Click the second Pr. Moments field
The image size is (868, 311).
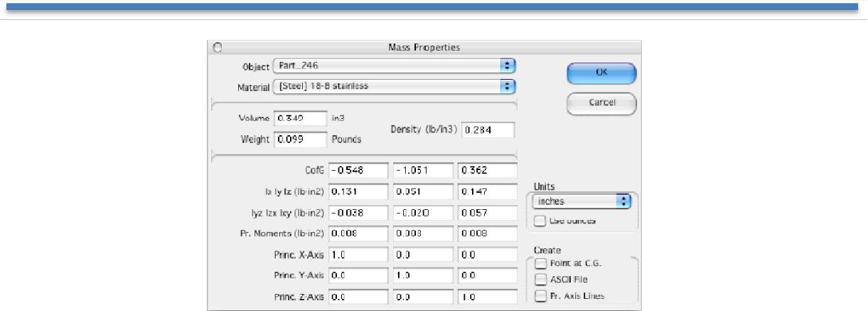coord(423,233)
